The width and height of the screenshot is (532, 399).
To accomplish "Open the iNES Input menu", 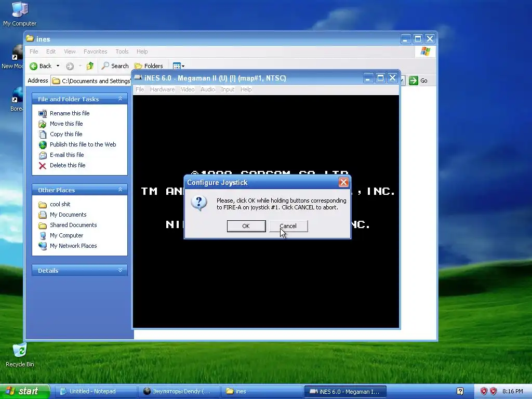I will coord(228,89).
